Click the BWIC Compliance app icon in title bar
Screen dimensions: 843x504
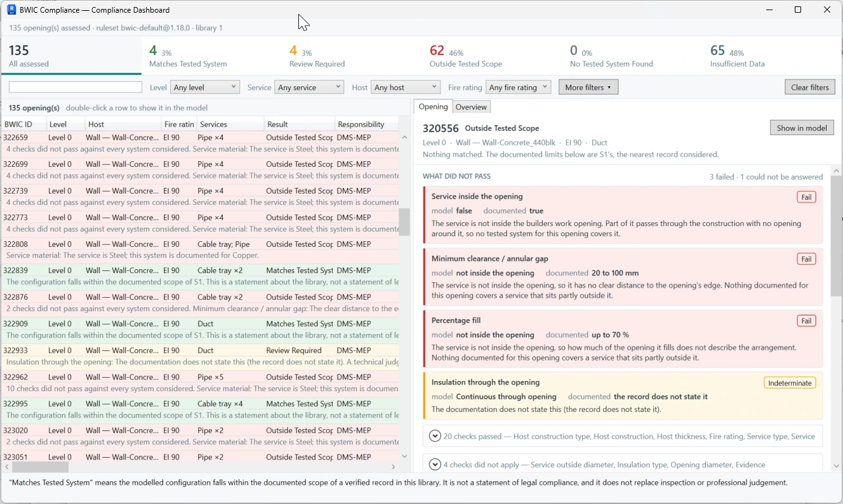11,10
